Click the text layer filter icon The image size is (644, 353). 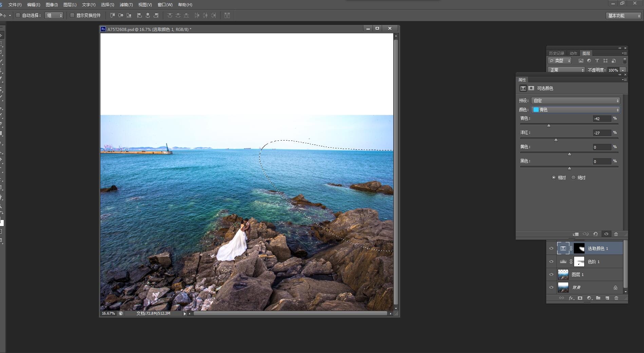pos(597,61)
